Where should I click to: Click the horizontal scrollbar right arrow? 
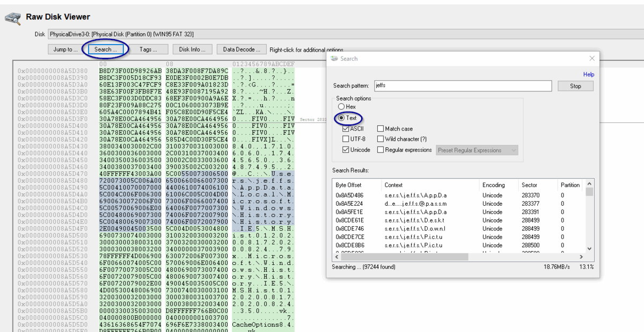[581, 257]
